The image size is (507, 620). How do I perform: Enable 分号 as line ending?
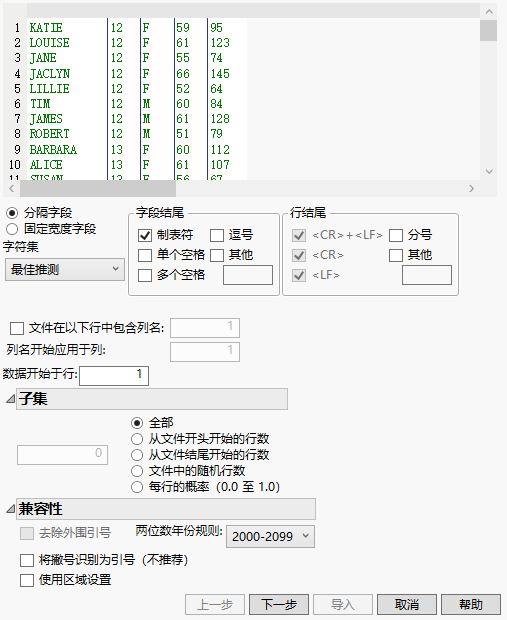(396, 235)
